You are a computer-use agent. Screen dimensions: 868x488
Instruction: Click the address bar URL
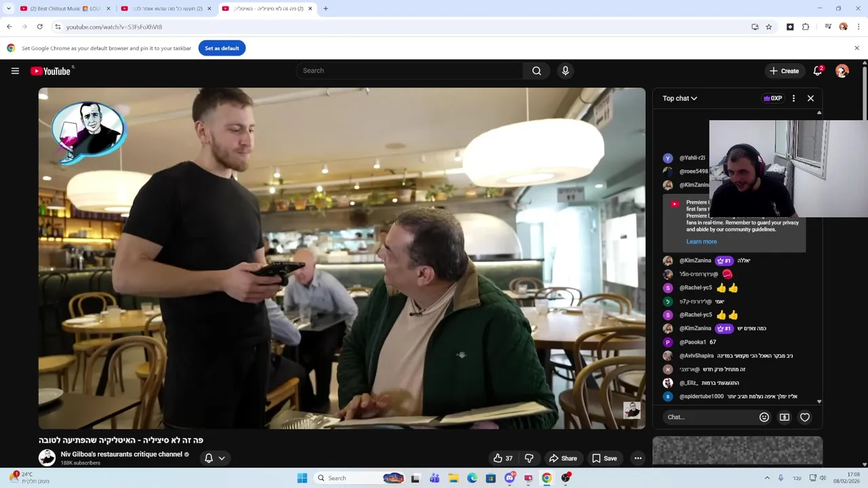pos(114,26)
